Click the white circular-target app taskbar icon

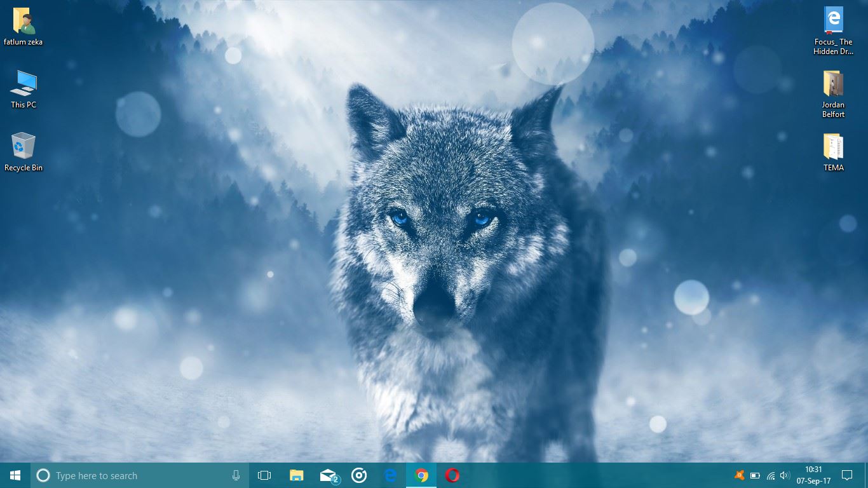pos(359,475)
